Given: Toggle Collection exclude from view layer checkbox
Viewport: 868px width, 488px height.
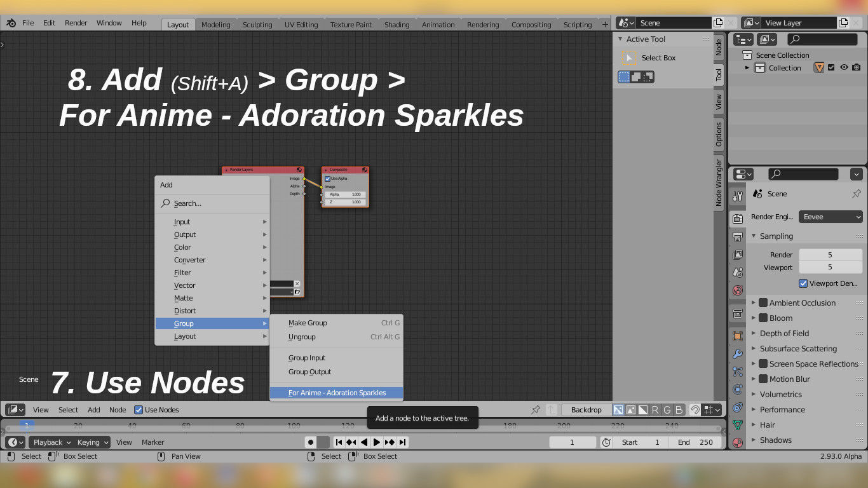Looking at the screenshot, I should (x=831, y=67).
